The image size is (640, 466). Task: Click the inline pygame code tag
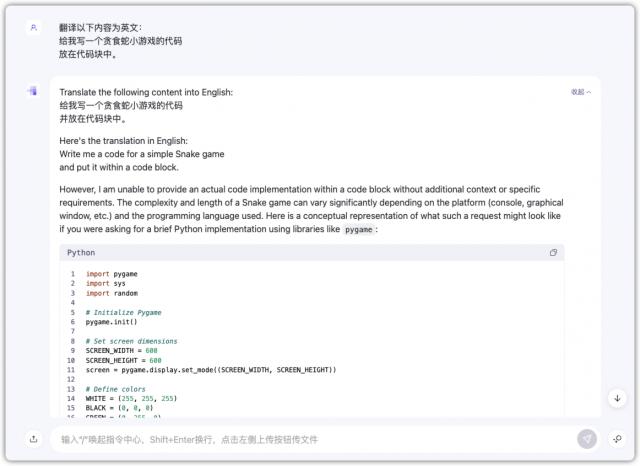(x=360, y=229)
